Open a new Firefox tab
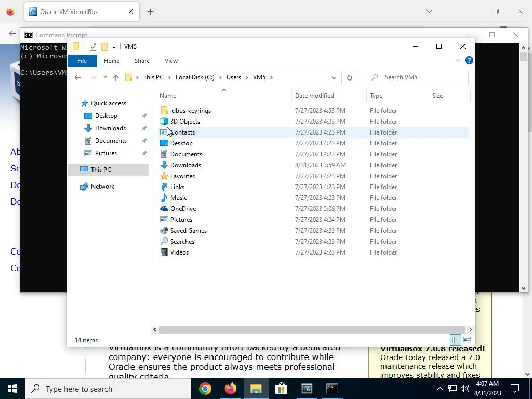532x399 pixels. point(150,12)
